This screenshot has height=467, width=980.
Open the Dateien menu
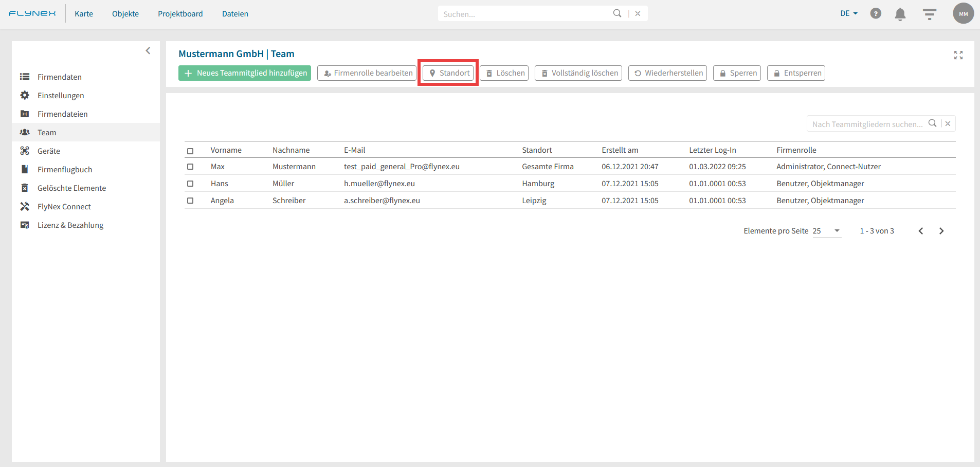coord(235,14)
